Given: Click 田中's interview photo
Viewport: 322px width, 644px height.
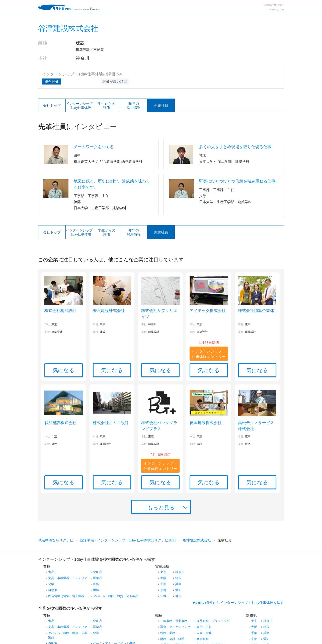Looking at the screenshot, I should [56, 154].
